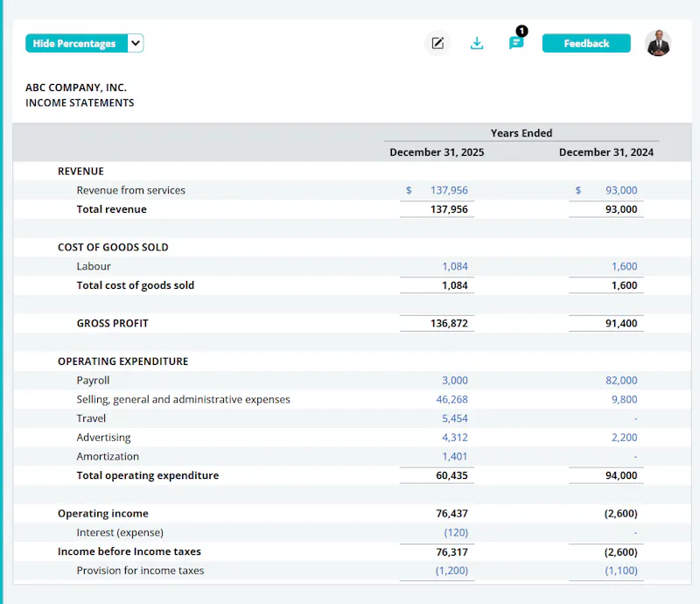
Task: Click the Labour 1,084 value
Action: coord(454,266)
